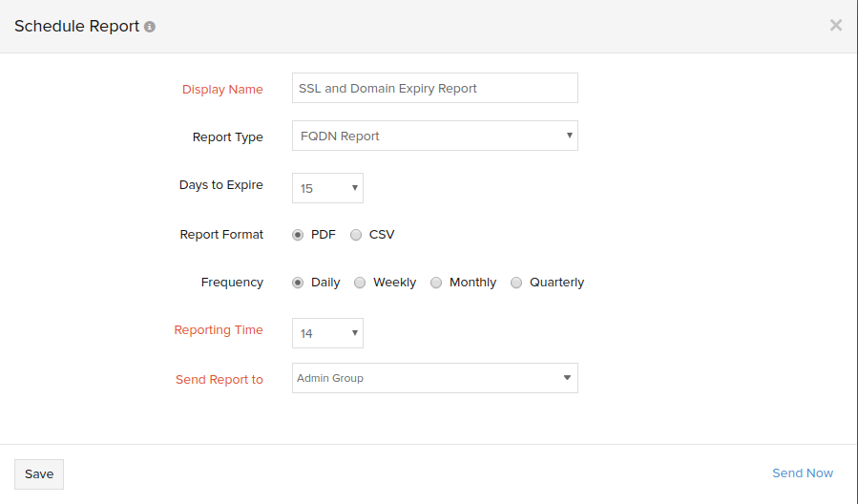858x504 pixels.
Task: Select PDF report format
Action: coord(298,235)
